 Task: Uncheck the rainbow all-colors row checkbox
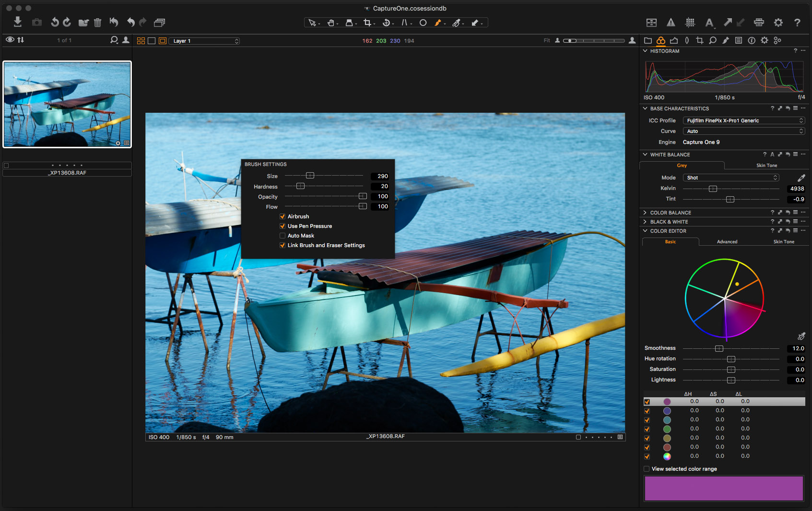pos(647,456)
